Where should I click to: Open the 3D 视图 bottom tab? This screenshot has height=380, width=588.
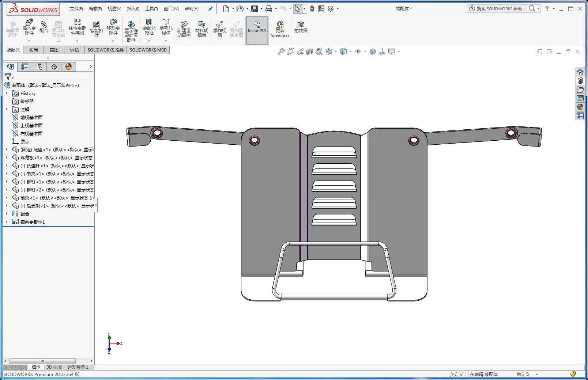point(54,367)
